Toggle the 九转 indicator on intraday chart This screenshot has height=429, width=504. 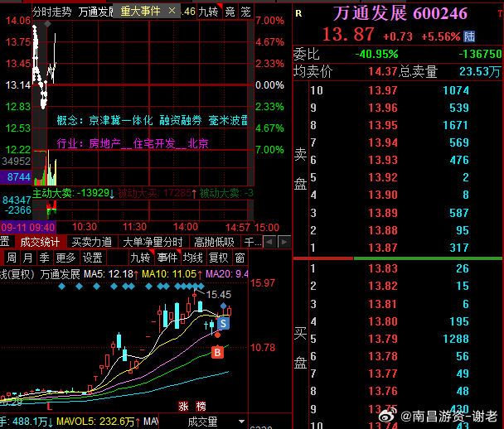209,12
